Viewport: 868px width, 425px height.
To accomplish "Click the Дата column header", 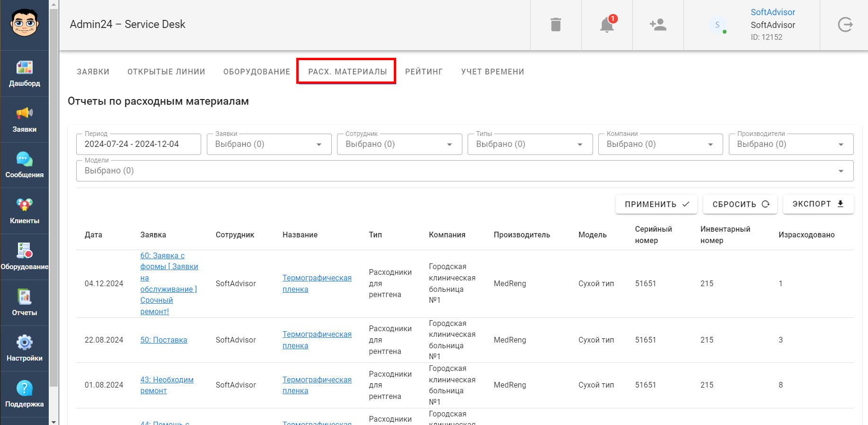I will (x=93, y=235).
